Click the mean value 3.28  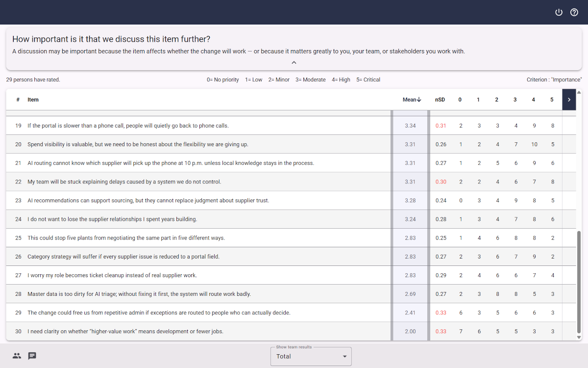pos(410,200)
